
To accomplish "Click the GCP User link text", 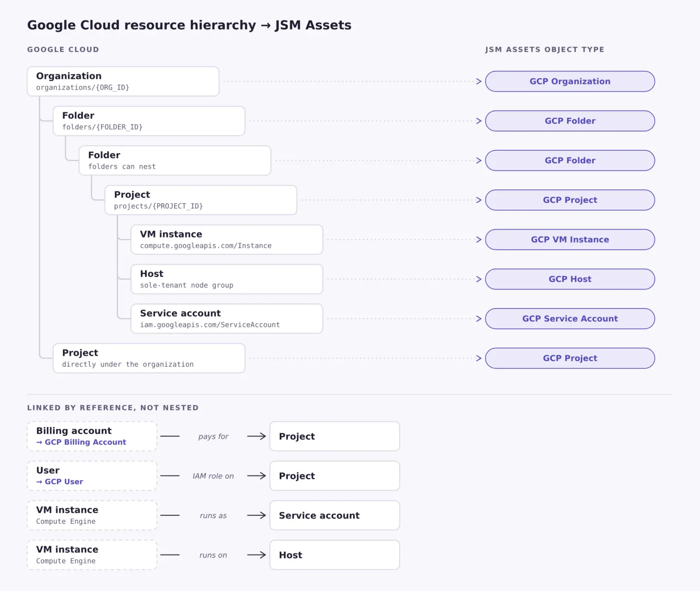I will click(x=60, y=482).
